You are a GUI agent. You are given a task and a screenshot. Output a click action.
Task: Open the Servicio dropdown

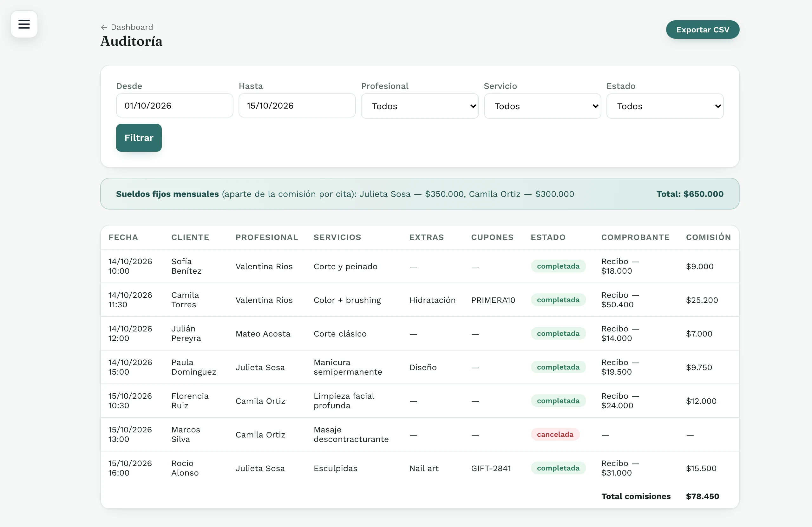tap(542, 106)
